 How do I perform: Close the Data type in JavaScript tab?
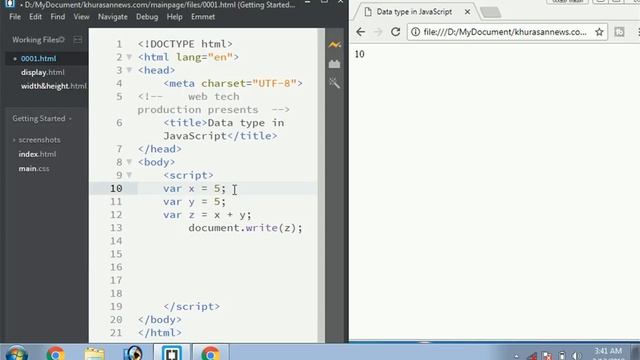pyautogui.click(x=467, y=12)
